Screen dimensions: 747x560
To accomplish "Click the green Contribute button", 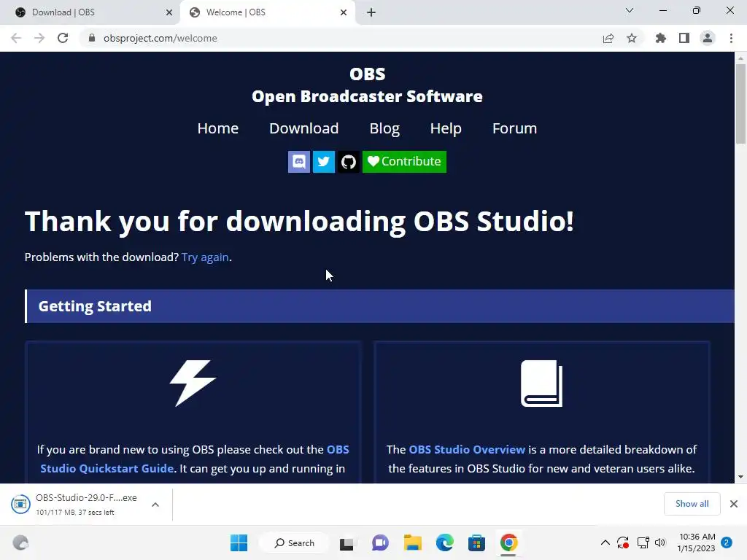I will click(x=404, y=162).
